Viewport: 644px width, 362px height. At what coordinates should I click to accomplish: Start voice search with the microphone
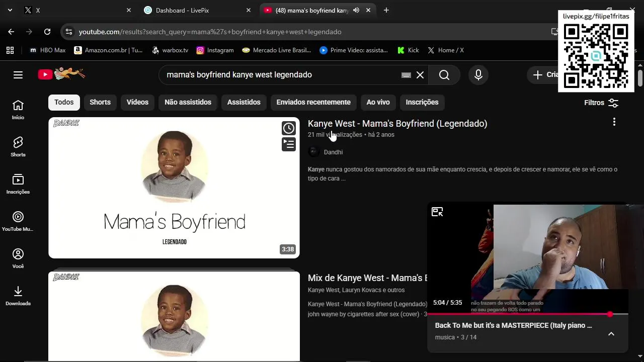pyautogui.click(x=478, y=75)
